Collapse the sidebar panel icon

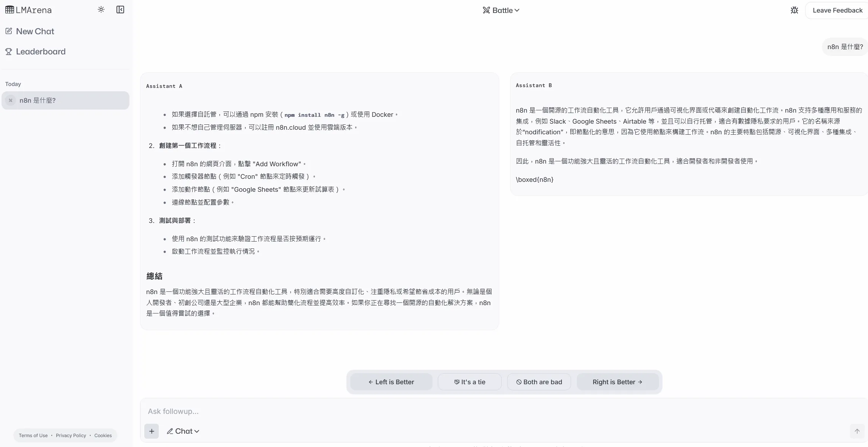click(x=120, y=10)
